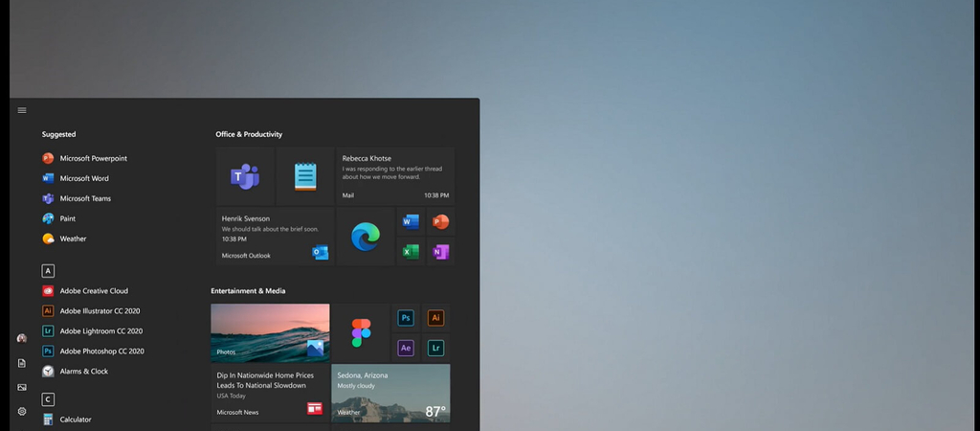Screen dimensions: 980x431
Task: Open Excel small tile
Action: [411, 252]
